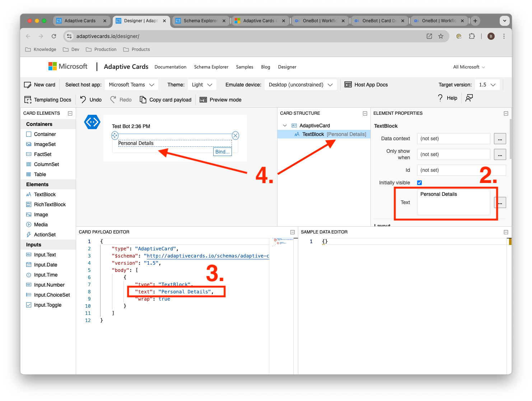Image resolution: width=532 pixels, height=401 pixels.
Task: Click the Text property textarea
Action: tap(454, 202)
